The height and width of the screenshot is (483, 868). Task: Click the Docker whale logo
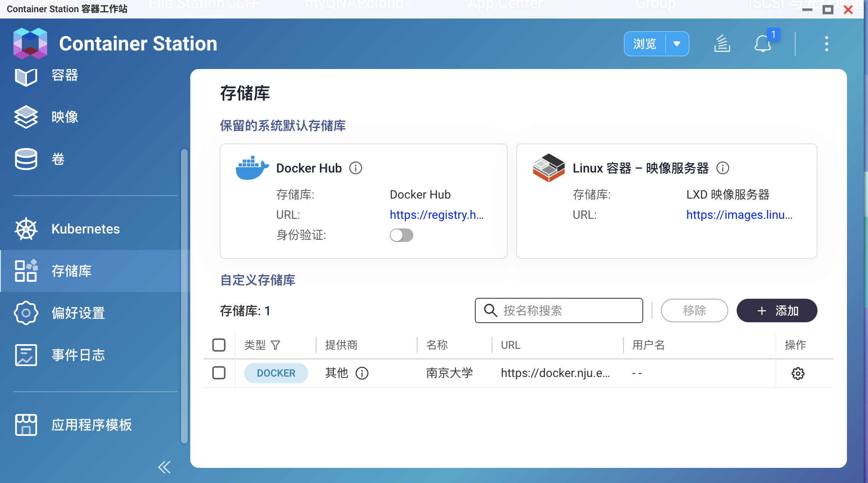click(x=252, y=168)
